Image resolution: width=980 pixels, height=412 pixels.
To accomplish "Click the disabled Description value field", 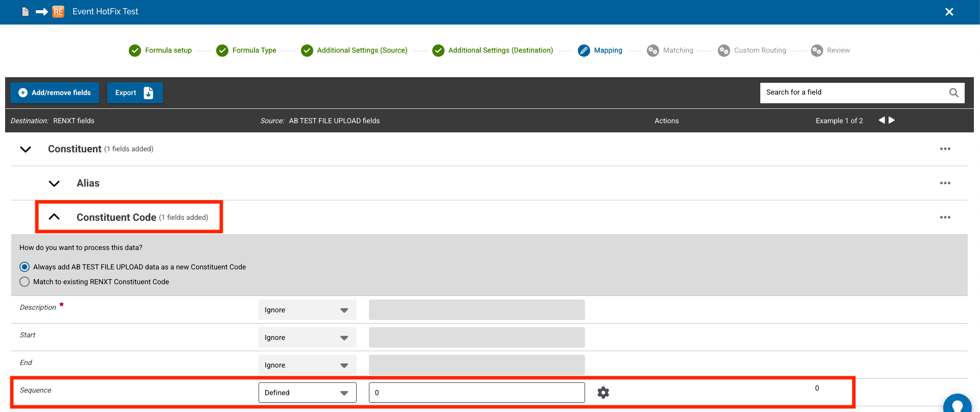I will [477, 310].
